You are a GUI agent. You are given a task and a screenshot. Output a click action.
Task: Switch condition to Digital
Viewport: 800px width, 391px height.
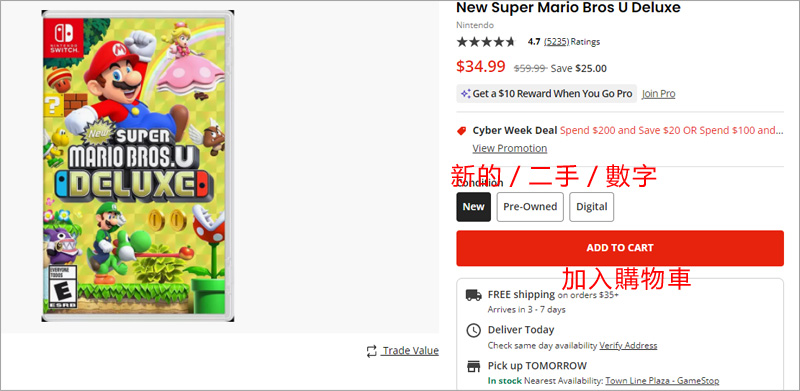(x=591, y=207)
